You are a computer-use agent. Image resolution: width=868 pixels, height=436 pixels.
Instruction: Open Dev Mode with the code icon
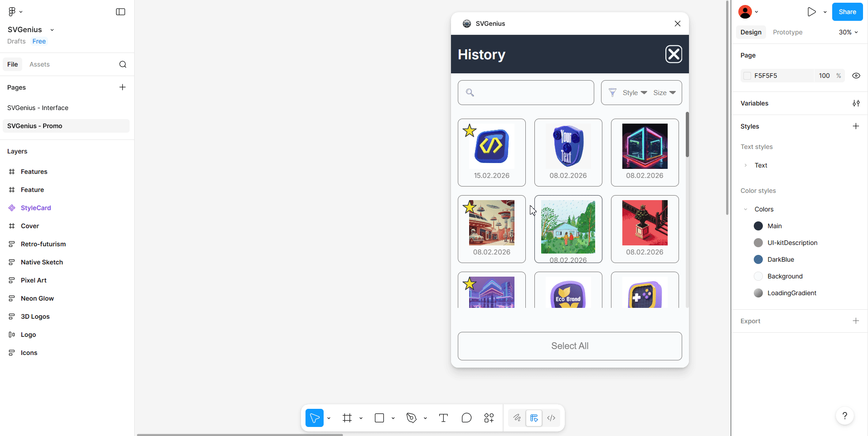tap(551, 418)
